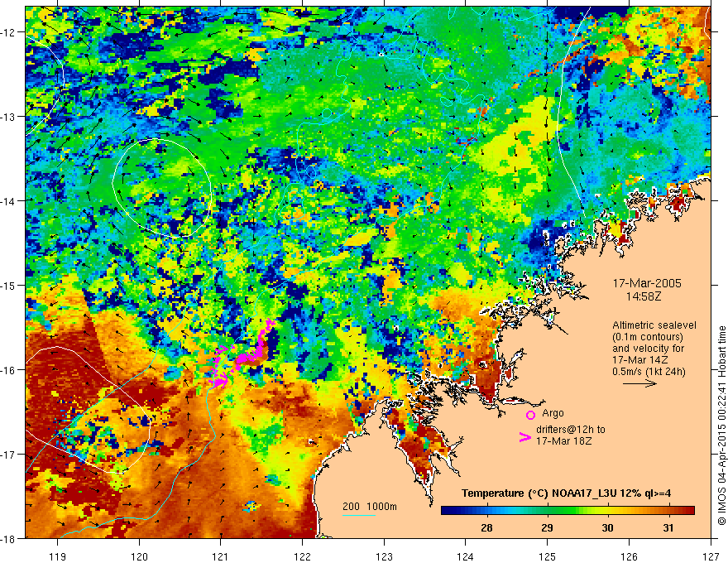Click the longitude label '126'
The height and width of the screenshot is (563, 728).
(629, 556)
